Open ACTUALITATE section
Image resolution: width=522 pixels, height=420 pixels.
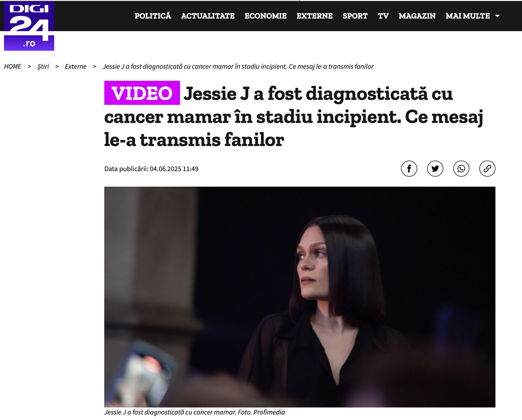point(208,16)
